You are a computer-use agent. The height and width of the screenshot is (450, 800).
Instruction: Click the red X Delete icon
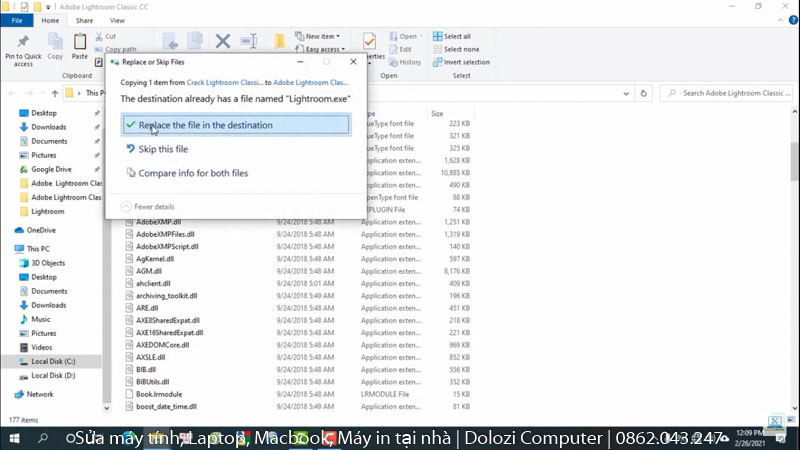223,42
